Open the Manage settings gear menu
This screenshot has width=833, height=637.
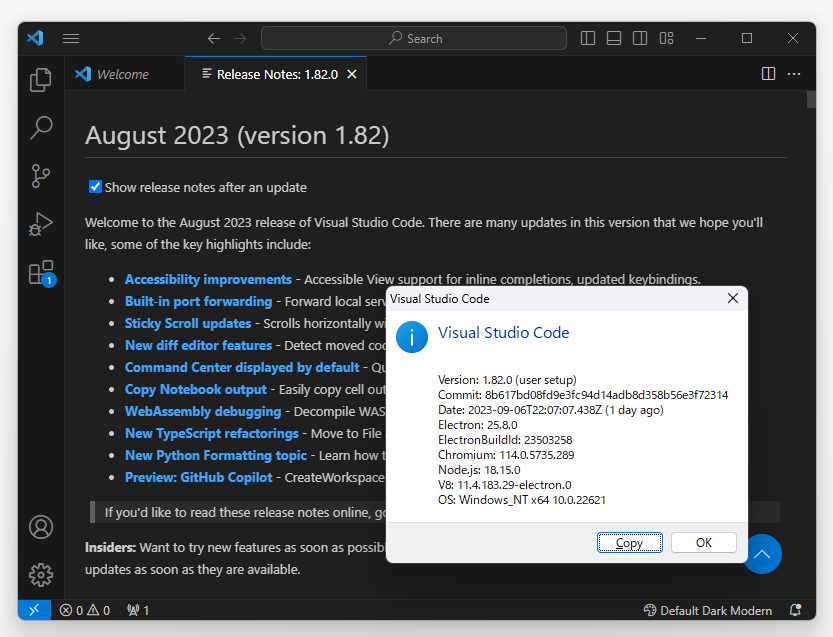pos(40,575)
